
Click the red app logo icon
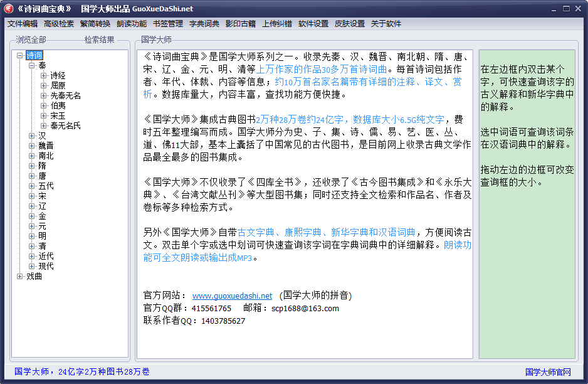tap(9, 8)
